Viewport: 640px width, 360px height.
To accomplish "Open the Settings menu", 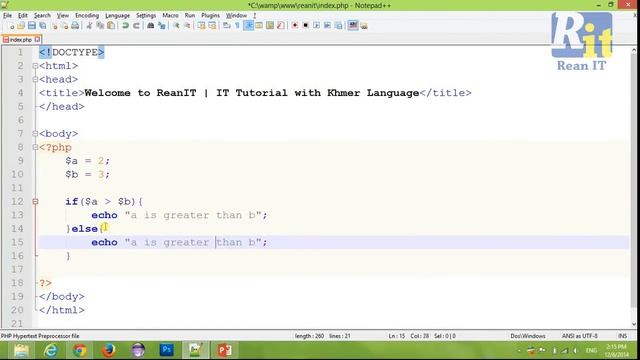I will (x=146, y=16).
